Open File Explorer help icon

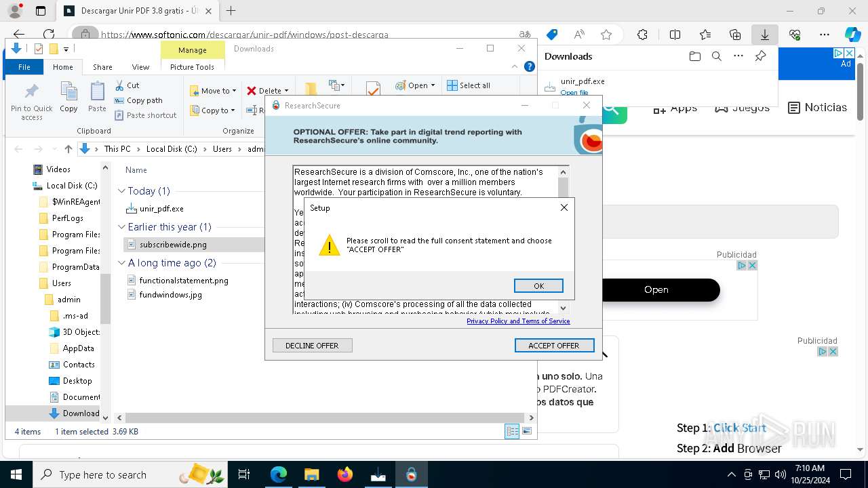pyautogui.click(x=530, y=66)
